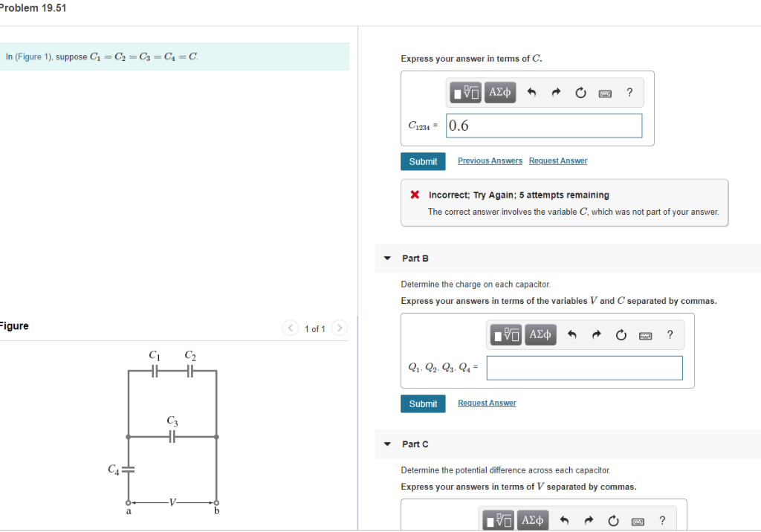Open the on-screen keyboard for Part A

tap(605, 93)
